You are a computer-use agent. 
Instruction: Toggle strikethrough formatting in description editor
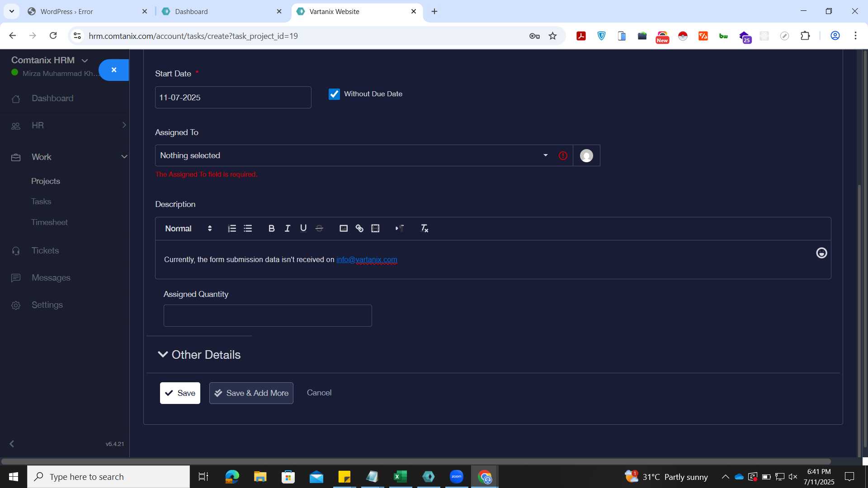click(319, 229)
